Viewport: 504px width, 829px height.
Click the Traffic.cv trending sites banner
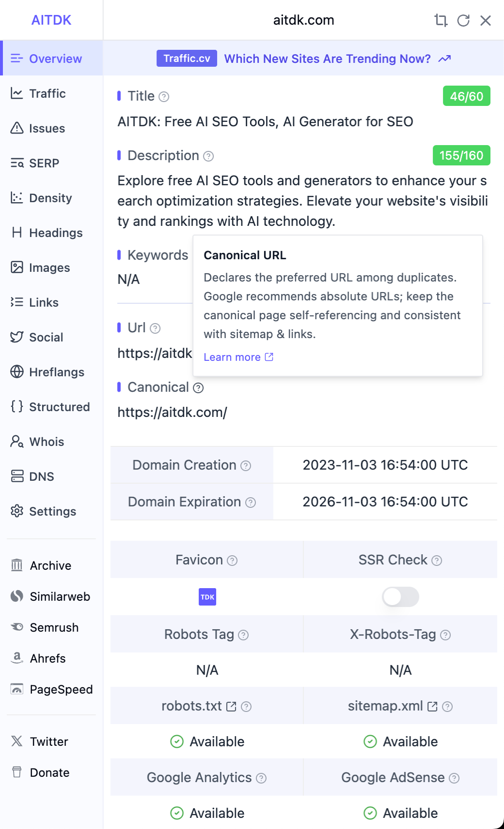coord(303,59)
